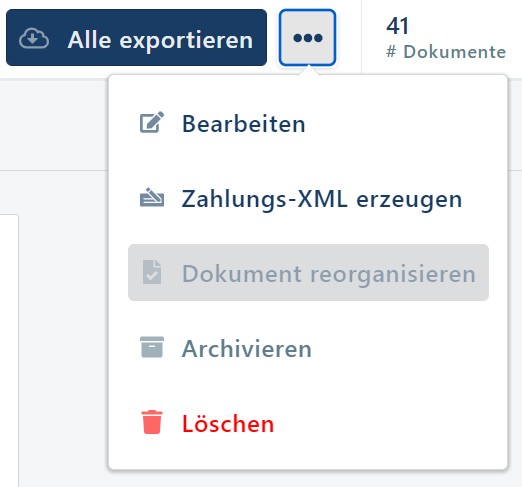The image size is (522, 487).
Task: Click the popover arrow below ellipsis button
Action: click(x=308, y=71)
